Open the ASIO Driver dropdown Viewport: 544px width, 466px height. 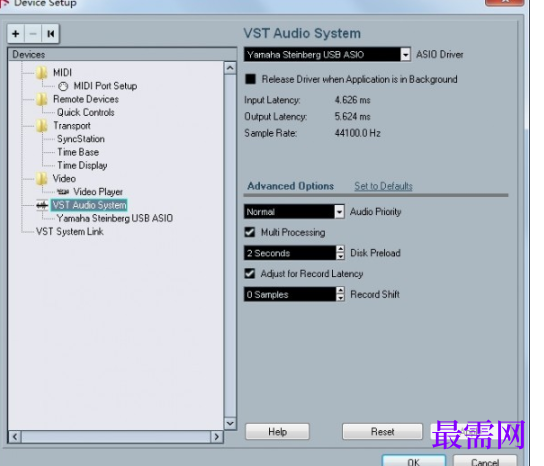(405, 54)
